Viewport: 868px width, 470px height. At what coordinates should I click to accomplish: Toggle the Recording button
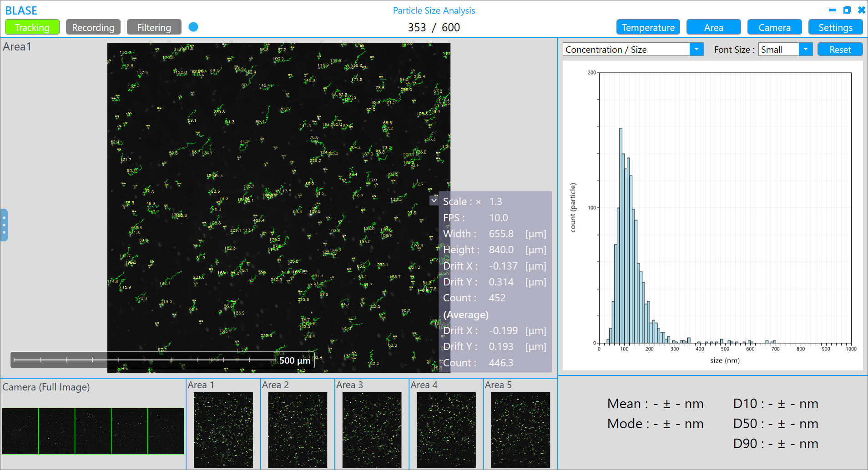(93, 27)
